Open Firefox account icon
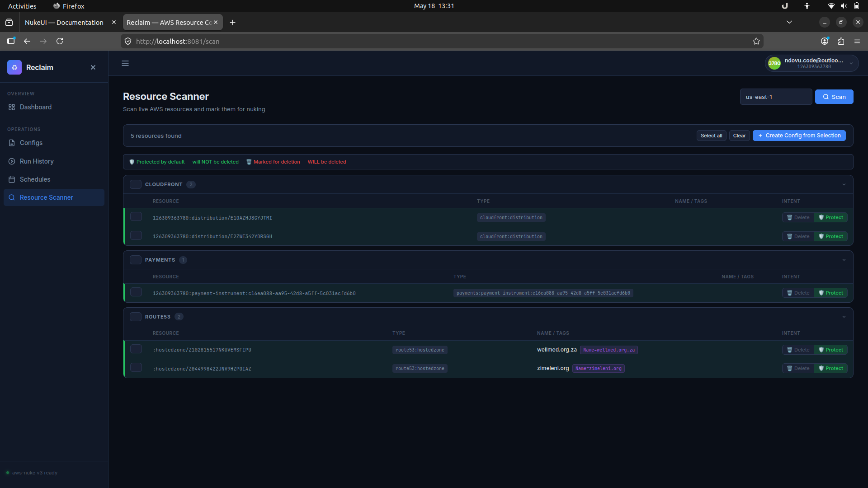 pos(825,41)
